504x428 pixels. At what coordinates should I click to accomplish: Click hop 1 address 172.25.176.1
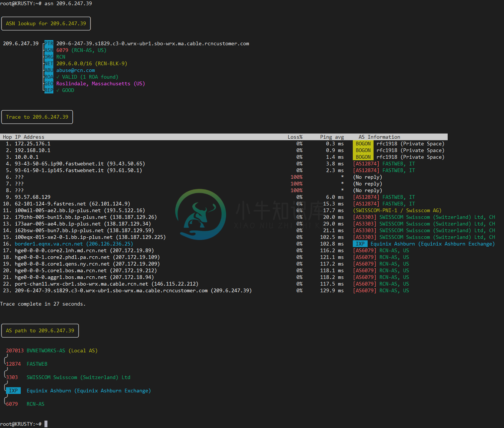pyautogui.click(x=33, y=144)
